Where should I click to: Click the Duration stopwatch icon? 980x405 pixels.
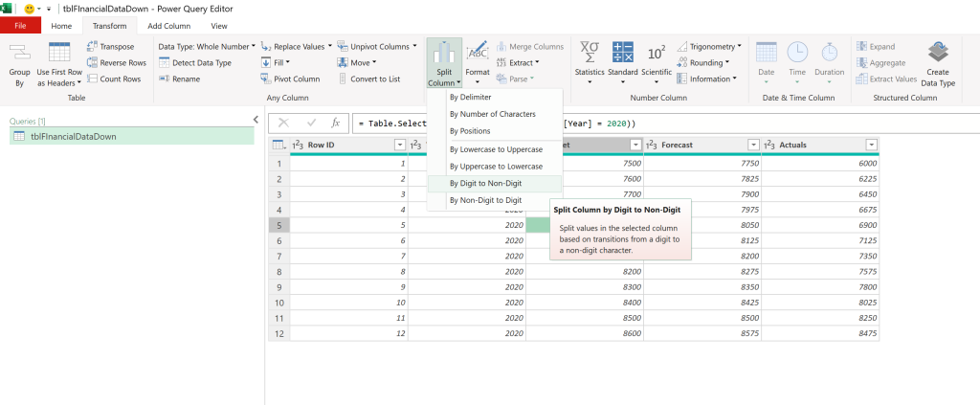click(830, 53)
